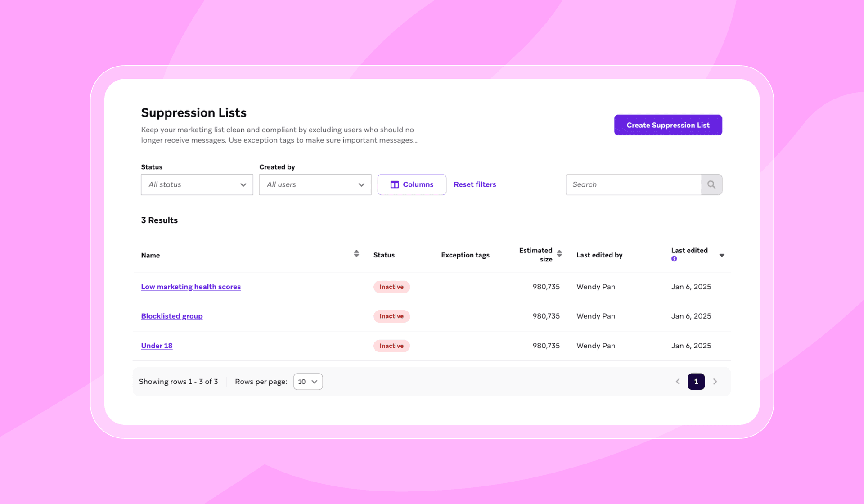Click the info icon under Last edited
Image resolution: width=864 pixels, height=504 pixels.
click(x=674, y=258)
